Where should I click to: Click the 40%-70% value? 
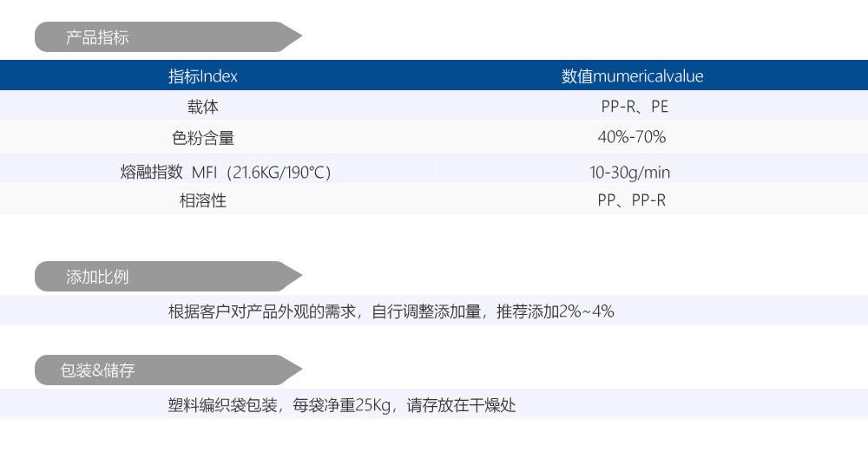(x=631, y=137)
